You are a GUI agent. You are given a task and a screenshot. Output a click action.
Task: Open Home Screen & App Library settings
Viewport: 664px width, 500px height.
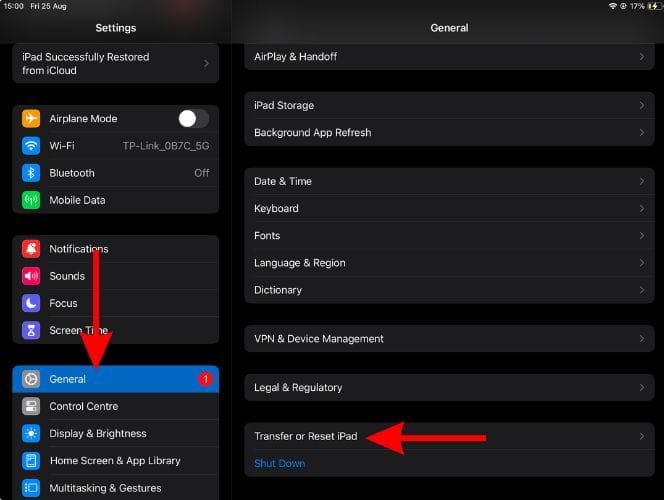pos(115,461)
